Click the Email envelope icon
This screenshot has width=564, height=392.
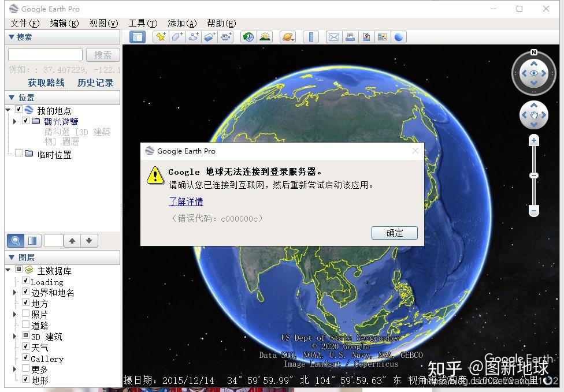click(x=334, y=37)
